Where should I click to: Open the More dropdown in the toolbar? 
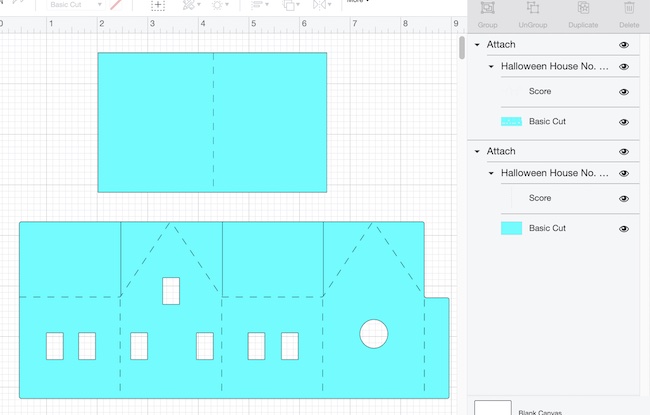357,1
